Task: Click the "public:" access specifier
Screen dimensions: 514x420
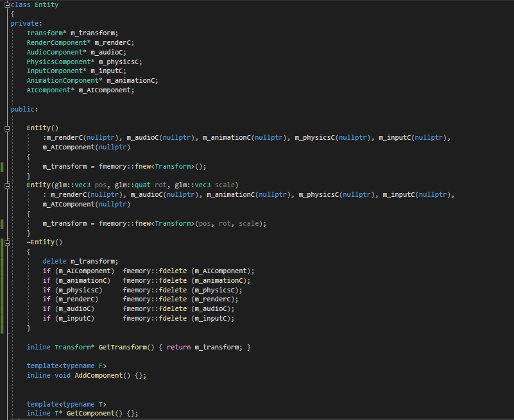Action: pos(24,109)
